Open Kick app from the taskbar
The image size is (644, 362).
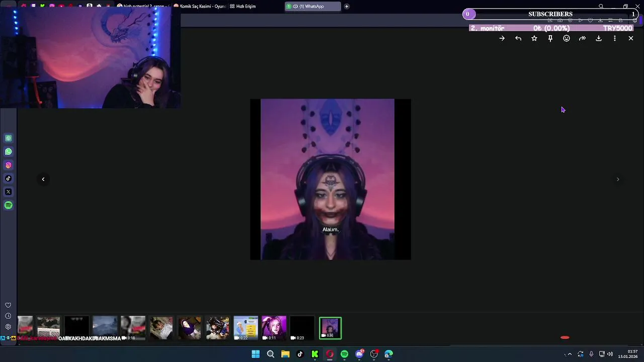(315, 354)
